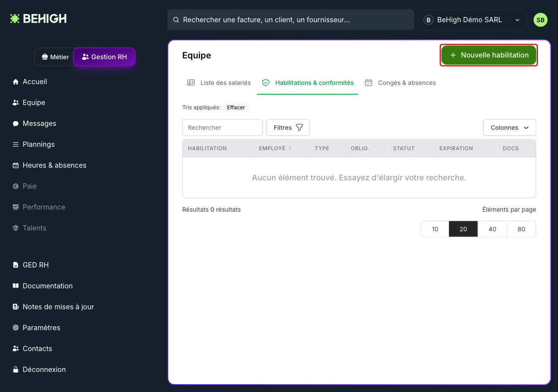Click the Déconnexion lock icon

point(16,370)
